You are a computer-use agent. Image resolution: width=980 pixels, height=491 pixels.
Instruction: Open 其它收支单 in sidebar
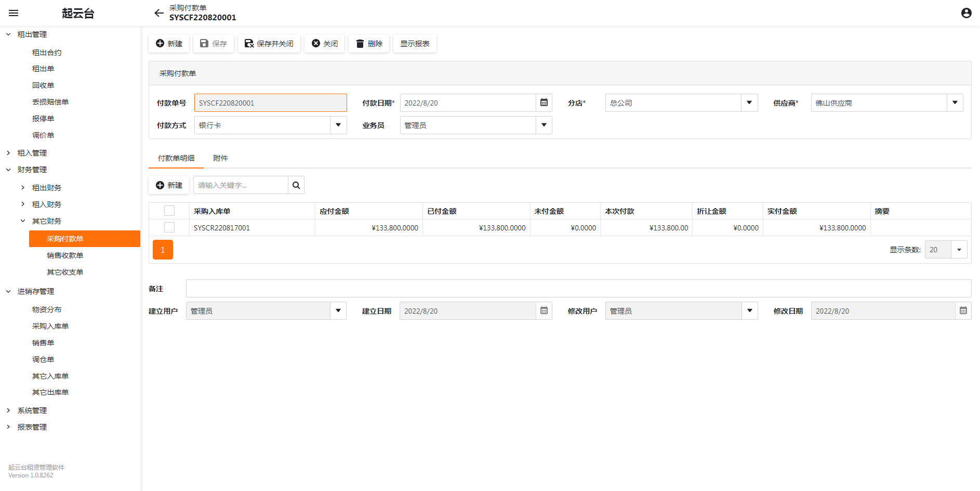coord(65,272)
